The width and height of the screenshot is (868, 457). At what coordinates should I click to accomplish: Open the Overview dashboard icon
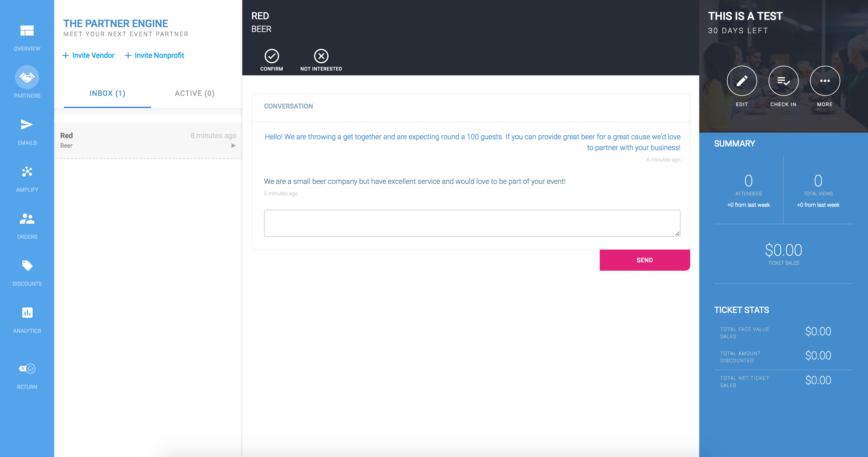tap(27, 31)
